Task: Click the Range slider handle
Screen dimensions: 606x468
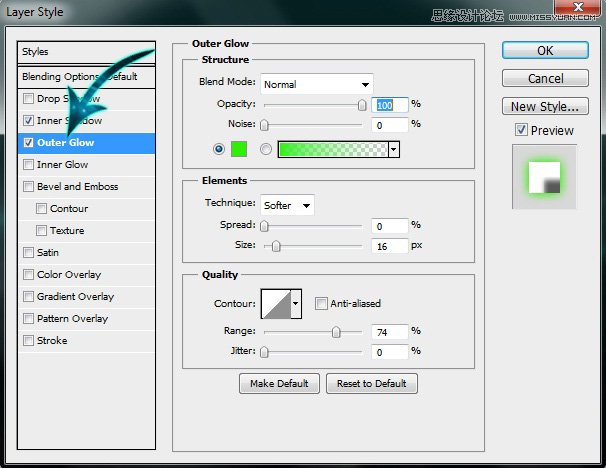Action: (x=336, y=332)
